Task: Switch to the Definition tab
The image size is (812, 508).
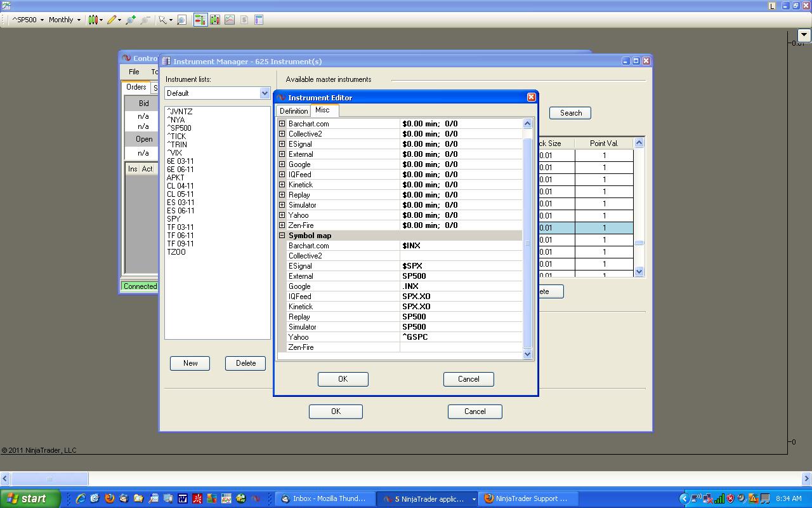Action: [294, 111]
